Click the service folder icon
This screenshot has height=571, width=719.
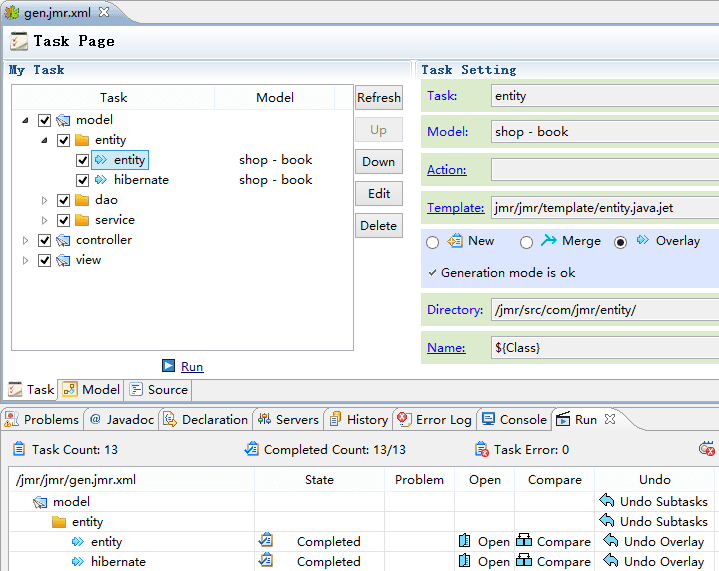pos(82,220)
